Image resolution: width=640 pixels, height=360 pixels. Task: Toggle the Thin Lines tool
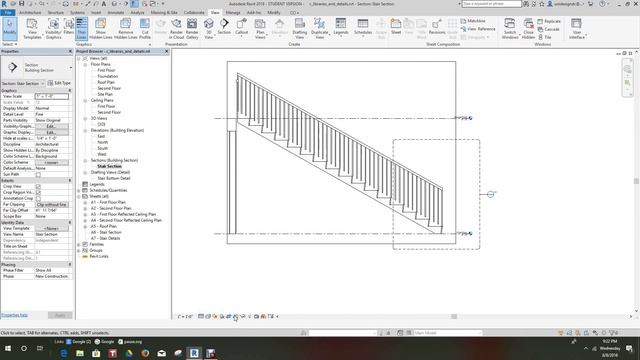click(82, 29)
